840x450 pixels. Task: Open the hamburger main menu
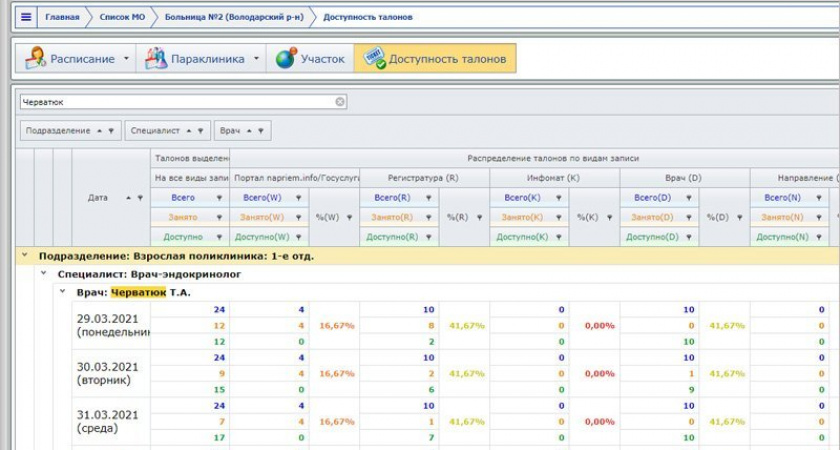click(26, 17)
